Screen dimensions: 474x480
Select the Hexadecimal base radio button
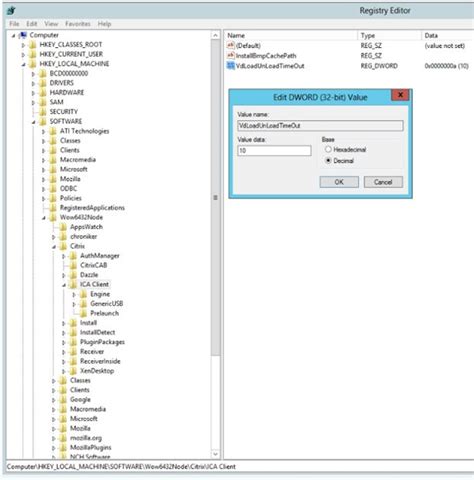click(328, 150)
